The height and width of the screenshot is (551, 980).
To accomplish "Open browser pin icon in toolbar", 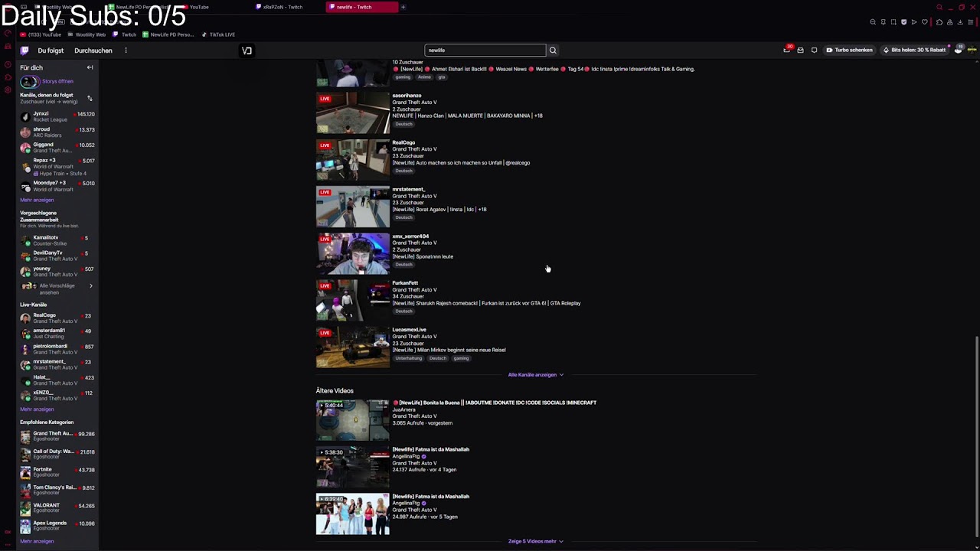I will pyautogui.click(x=883, y=22).
